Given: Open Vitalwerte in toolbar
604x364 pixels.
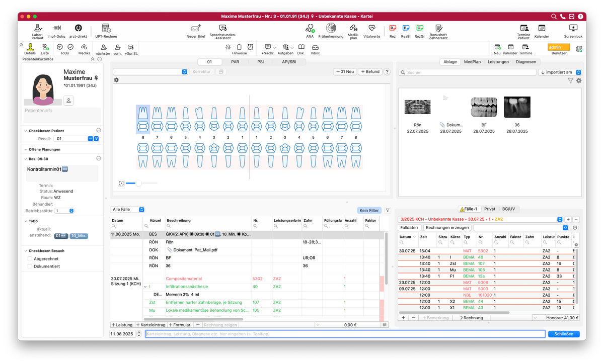Looking at the screenshot, I should [371, 30].
